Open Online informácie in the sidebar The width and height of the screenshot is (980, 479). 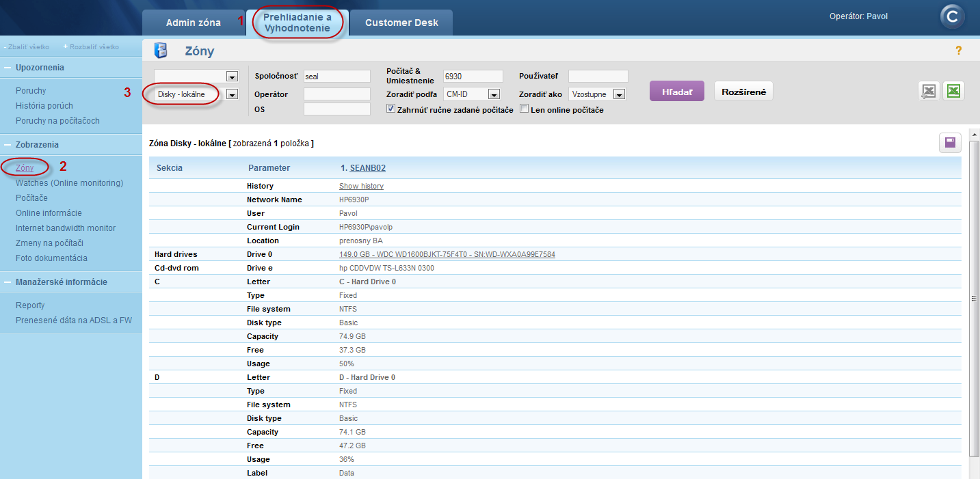click(49, 213)
